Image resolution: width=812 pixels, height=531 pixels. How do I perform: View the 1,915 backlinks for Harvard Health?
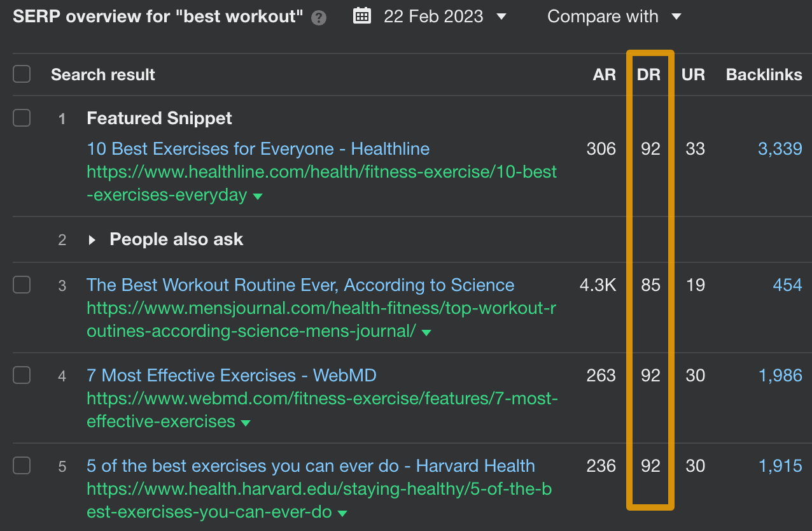click(780, 466)
